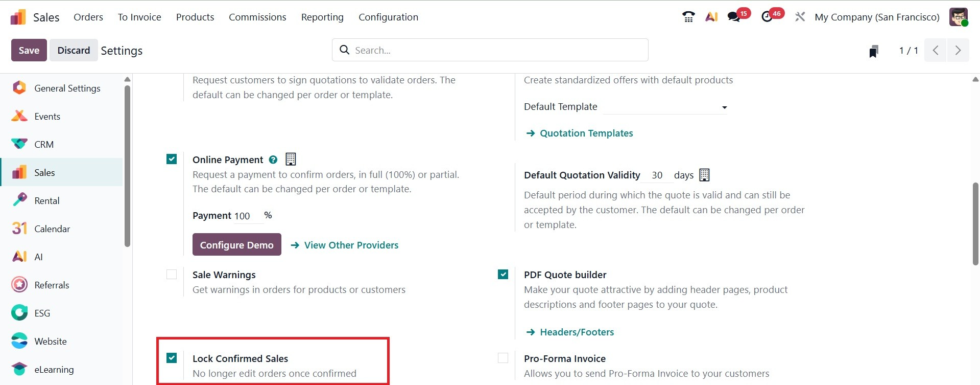Open the Reporting menu
The width and height of the screenshot is (980, 385).
(x=322, y=17)
